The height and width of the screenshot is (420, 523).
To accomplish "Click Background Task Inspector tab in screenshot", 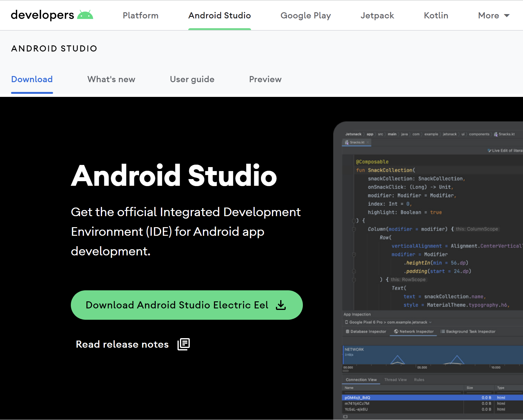I will pos(468,331).
